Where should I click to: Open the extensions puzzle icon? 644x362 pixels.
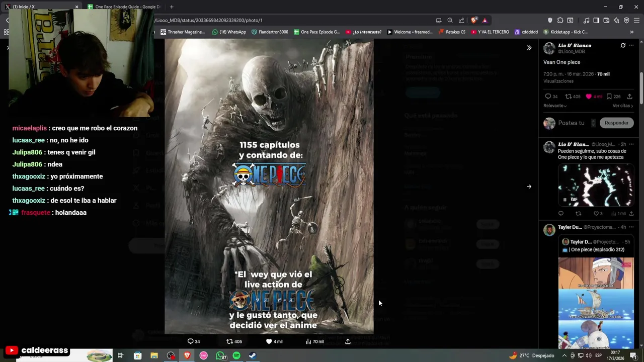pyautogui.click(x=560, y=20)
